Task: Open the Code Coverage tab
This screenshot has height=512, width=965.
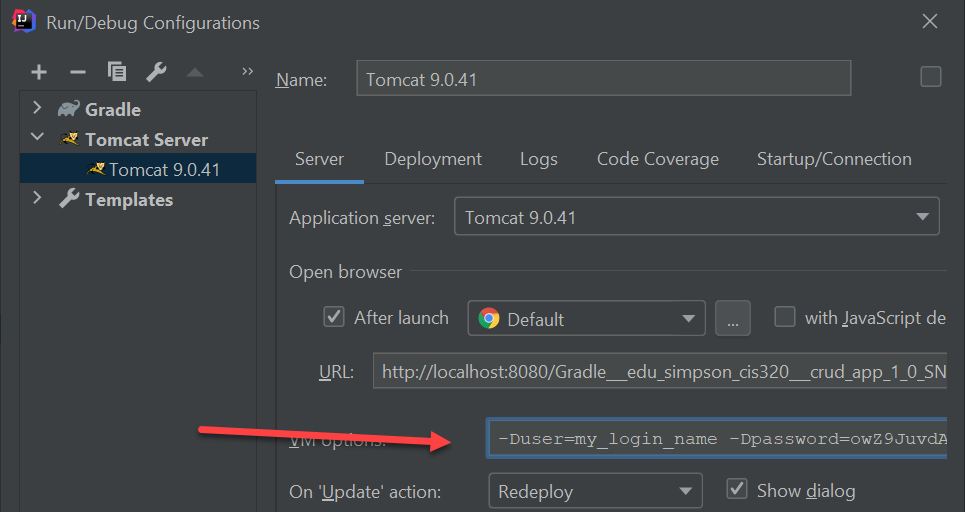Action: [x=657, y=159]
